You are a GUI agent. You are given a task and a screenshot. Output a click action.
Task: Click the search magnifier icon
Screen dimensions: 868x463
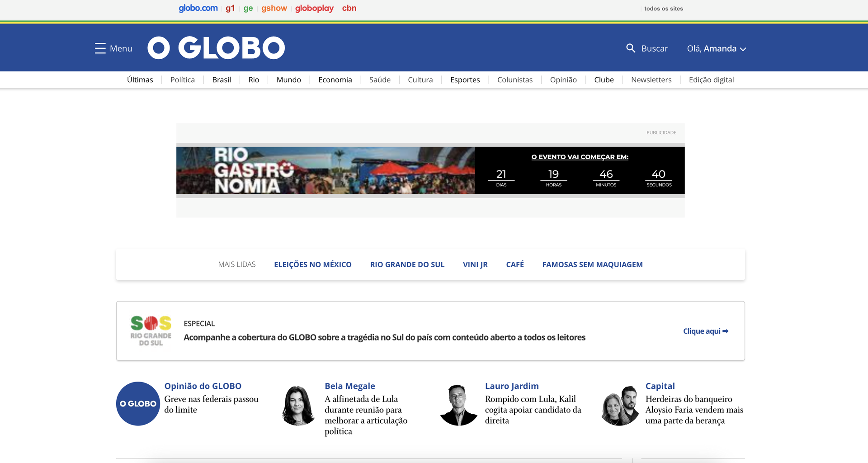coord(631,48)
